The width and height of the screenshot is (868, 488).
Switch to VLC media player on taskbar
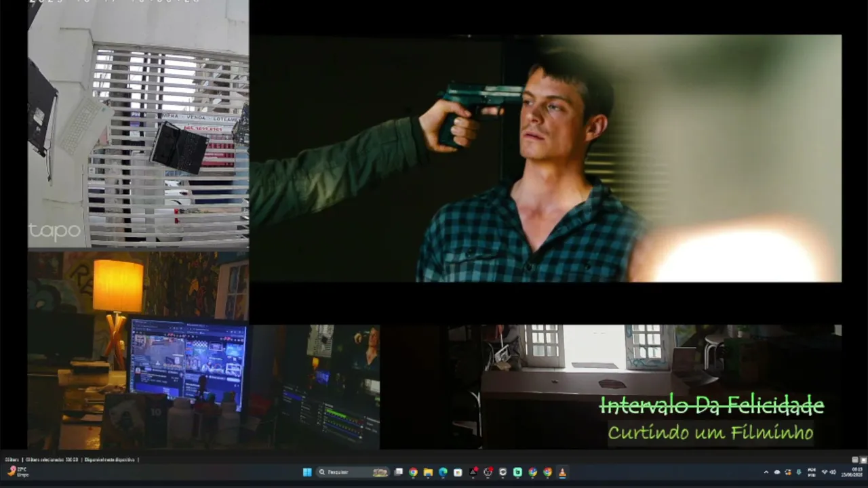click(562, 472)
